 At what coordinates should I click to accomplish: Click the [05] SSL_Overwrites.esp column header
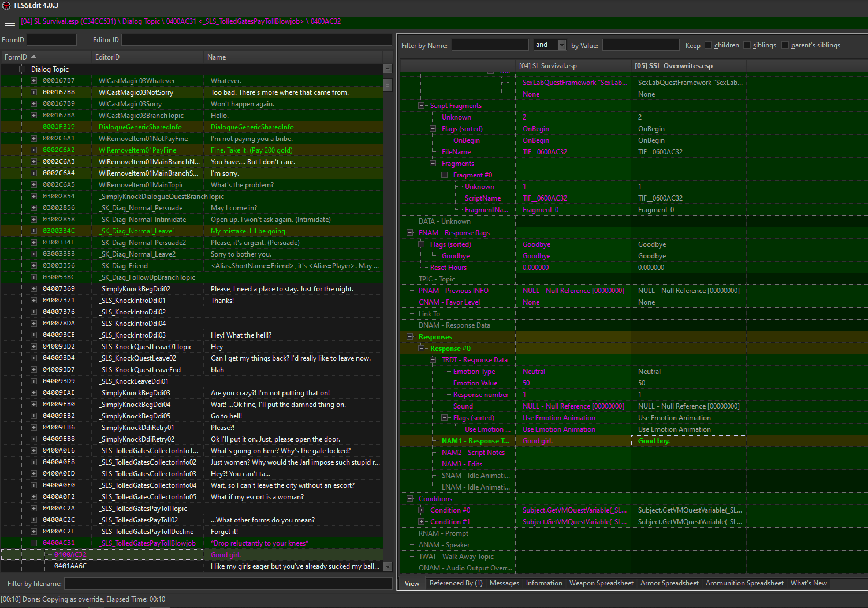[688, 66]
